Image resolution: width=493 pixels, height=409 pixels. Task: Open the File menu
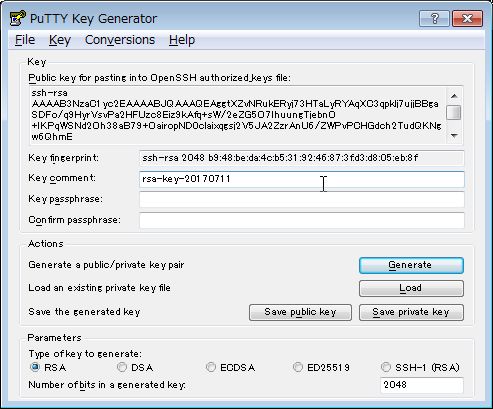pos(25,40)
